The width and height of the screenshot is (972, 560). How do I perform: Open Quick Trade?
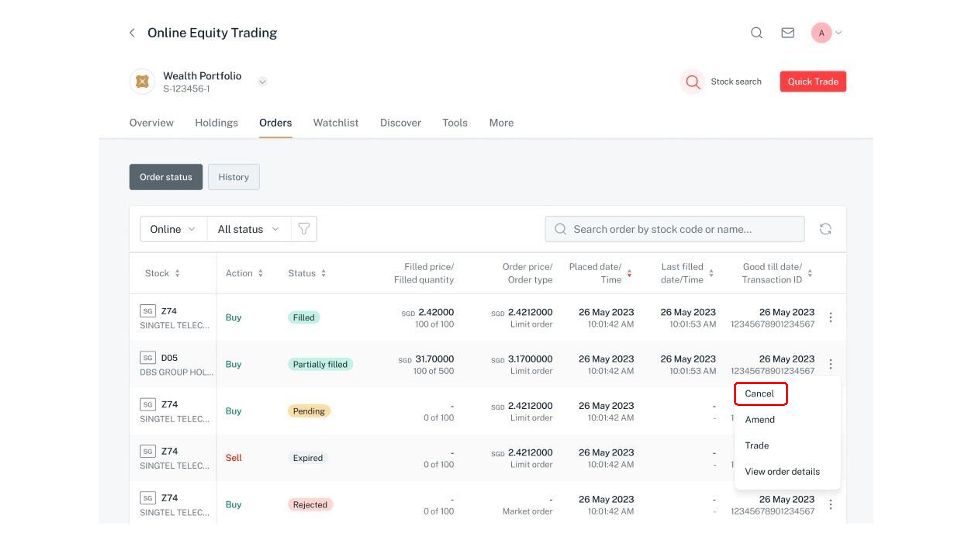[813, 81]
